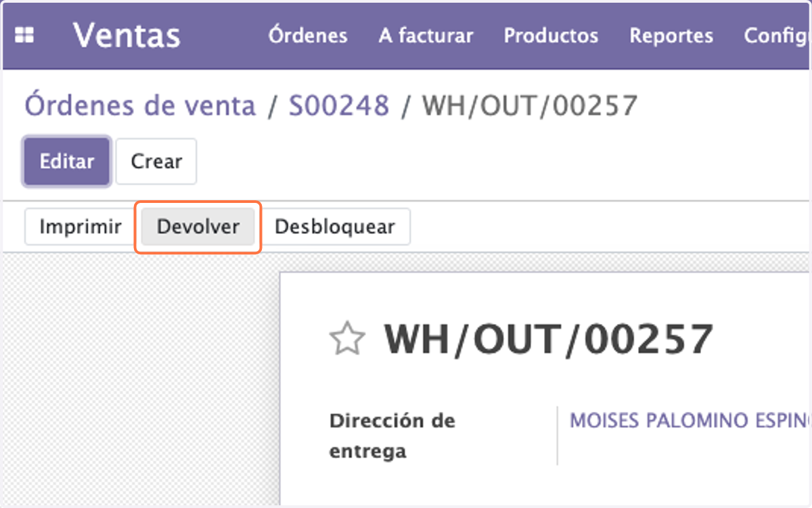Click the Crear button
Screen dimensions: 812x508
pyautogui.click(x=156, y=162)
